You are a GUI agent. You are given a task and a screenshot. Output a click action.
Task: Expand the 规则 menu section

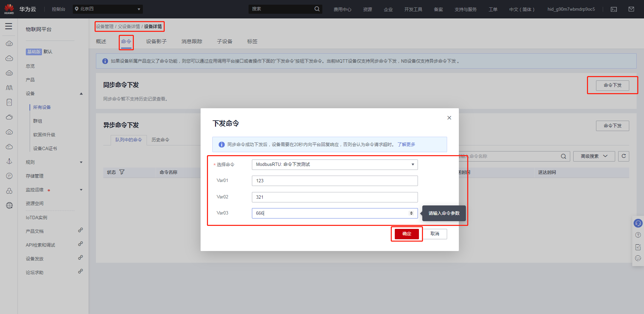(x=81, y=162)
